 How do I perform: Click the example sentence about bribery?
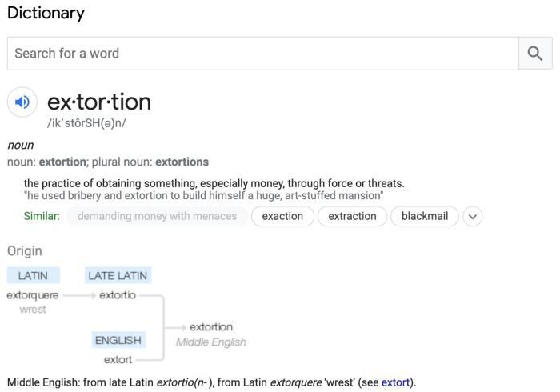pyautogui.click(x=203, y=195)
